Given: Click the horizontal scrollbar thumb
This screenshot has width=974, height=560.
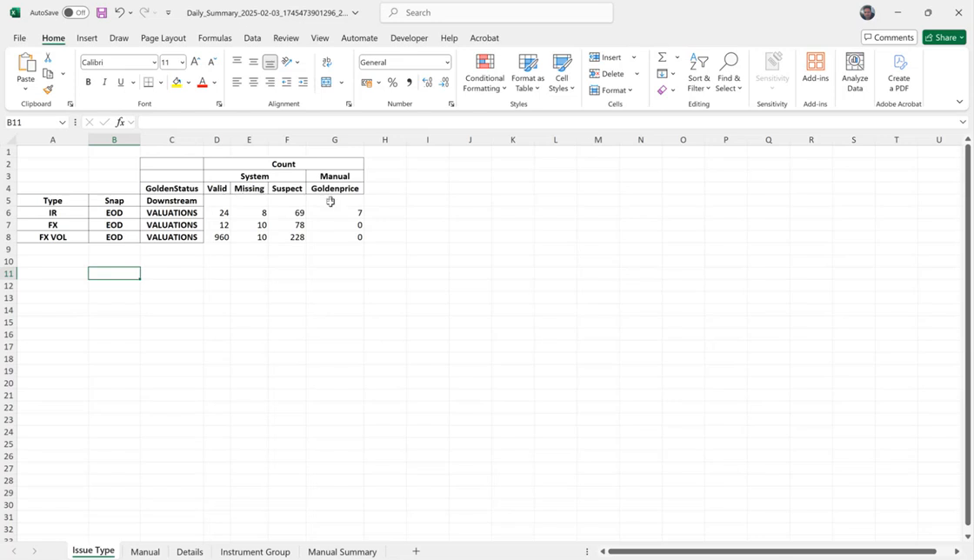Looking at the screenshot, I should (x=771, y=551).
